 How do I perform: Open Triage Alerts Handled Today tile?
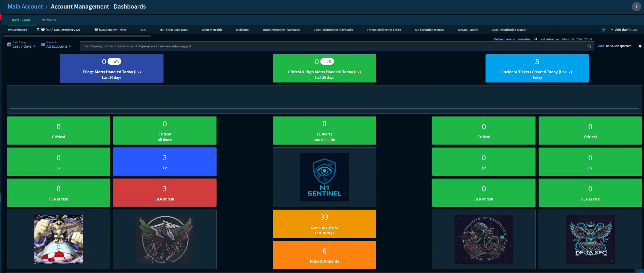pos(112,68)
